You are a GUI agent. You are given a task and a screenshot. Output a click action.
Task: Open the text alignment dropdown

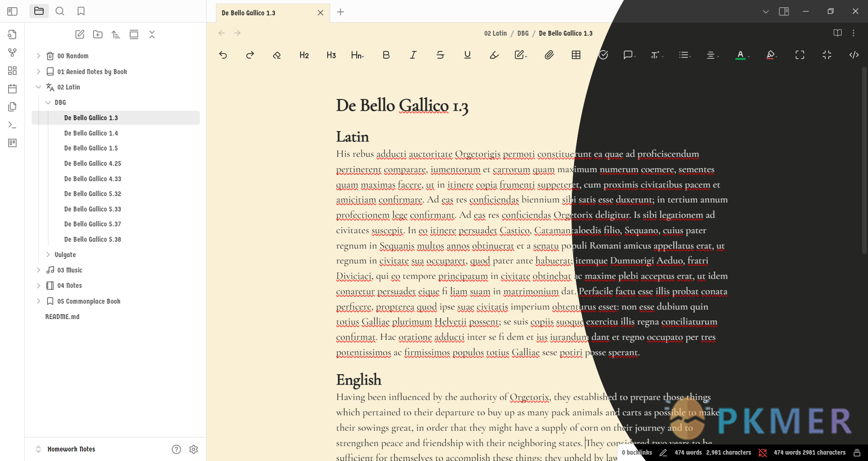click(x=712, y=55)
